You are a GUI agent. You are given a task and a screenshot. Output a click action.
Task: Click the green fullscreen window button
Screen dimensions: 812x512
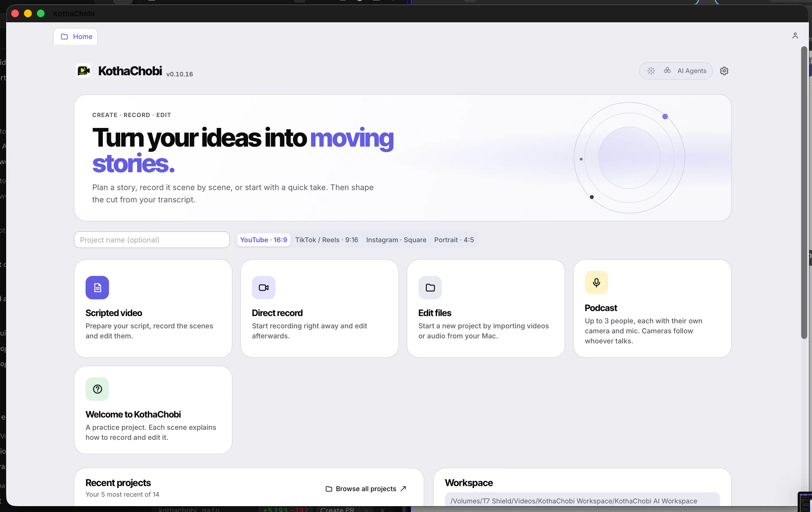(x=41, y=13)
